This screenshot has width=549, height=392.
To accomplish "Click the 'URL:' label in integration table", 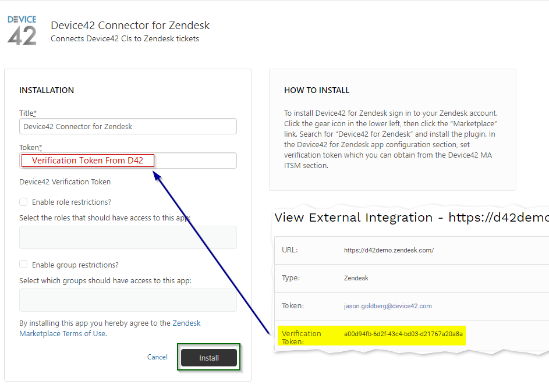I will coord(289,250).
